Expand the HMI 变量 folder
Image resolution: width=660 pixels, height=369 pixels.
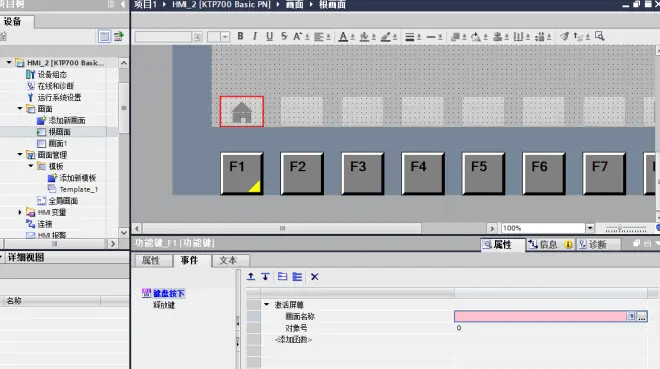pos(20,212)
